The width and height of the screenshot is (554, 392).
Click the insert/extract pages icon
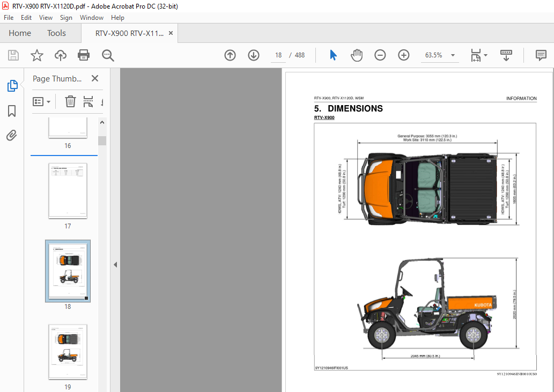(88, 101)
